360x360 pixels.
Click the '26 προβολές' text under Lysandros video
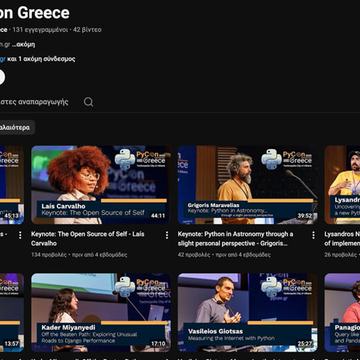pyautogui.click(x=340, y=255)
